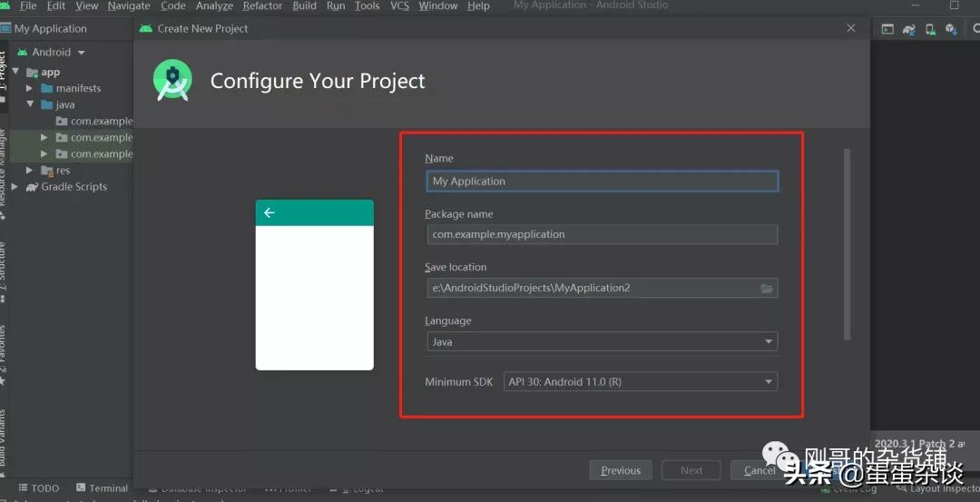980x502 pixels.
Task: Click the Next button
Action: point(691,470)
